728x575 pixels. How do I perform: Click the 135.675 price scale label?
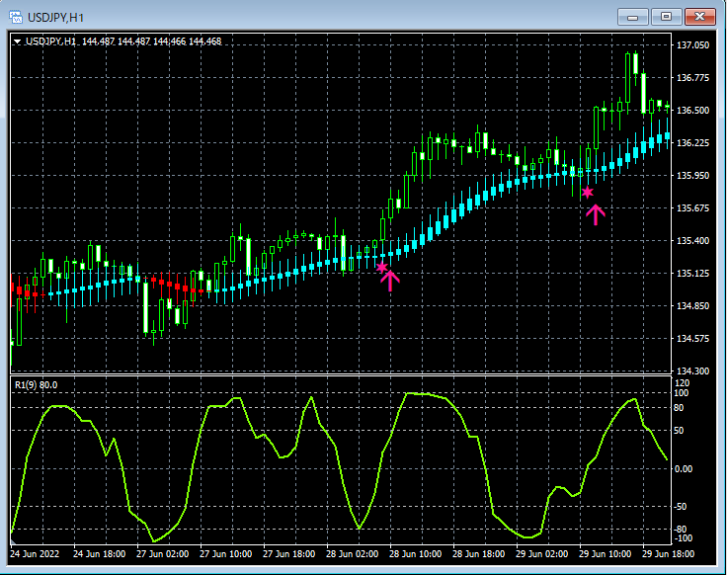coord(693,208)
